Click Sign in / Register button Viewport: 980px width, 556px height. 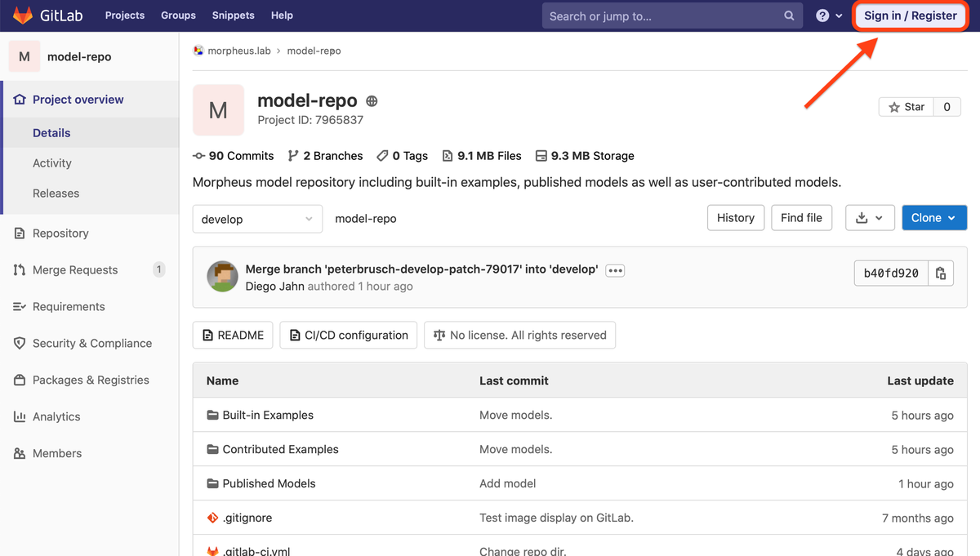tap(910, 16)
